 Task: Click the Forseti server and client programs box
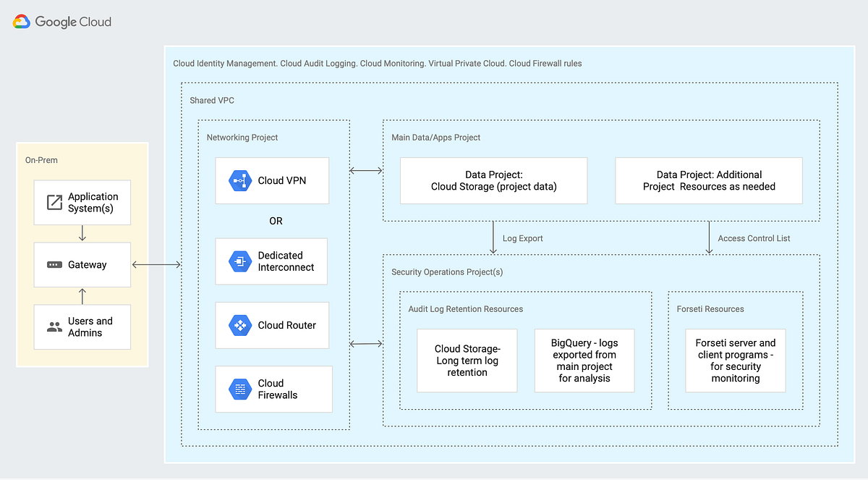click(x=736, y=360)
